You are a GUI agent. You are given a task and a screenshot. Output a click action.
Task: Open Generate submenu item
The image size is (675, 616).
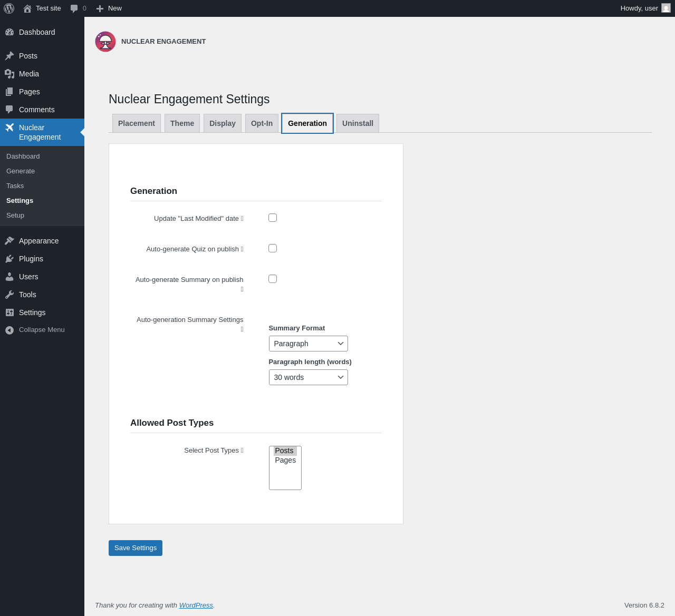click(x=21, y=171)
